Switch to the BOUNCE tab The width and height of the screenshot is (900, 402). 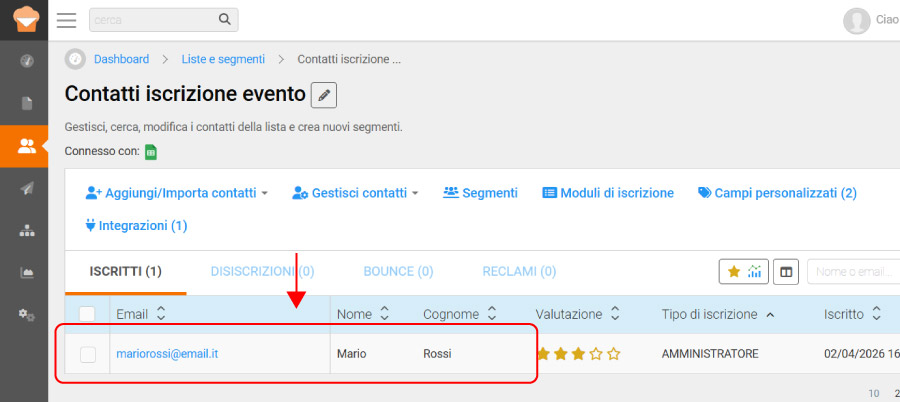[397, 271]
